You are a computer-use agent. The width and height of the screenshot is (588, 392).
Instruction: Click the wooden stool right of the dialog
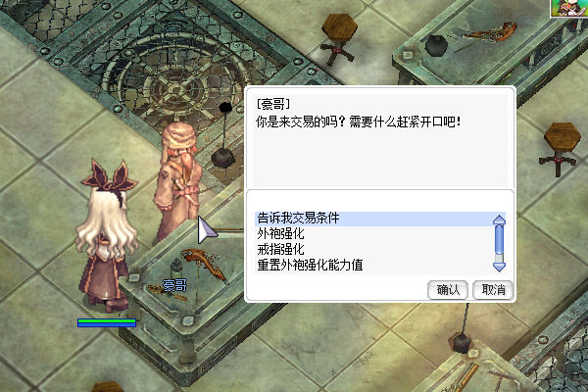[560, 148]
